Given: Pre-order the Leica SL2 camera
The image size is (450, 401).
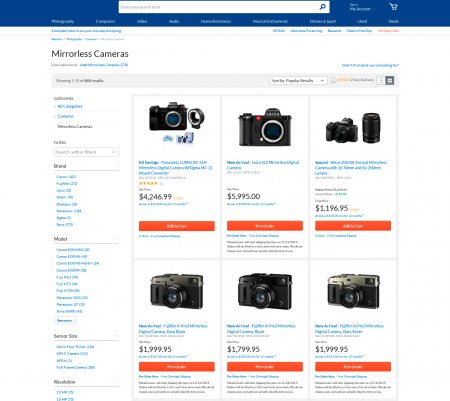Looking at the screenshot, I should coord(265,226).
